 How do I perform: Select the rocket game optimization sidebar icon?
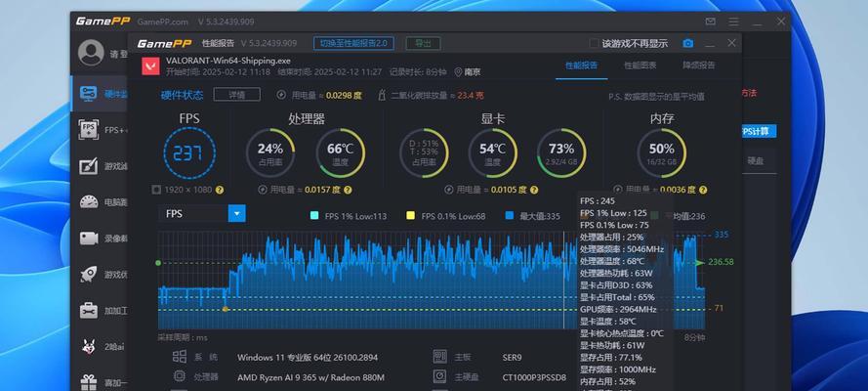89,274
